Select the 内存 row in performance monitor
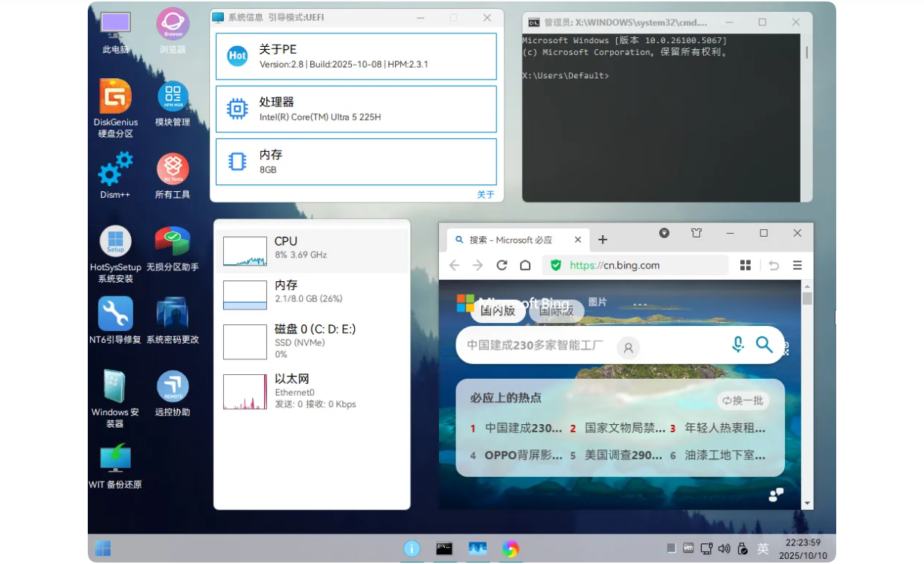924x564 pixels. pyautogui.click(x=312, y=295)
